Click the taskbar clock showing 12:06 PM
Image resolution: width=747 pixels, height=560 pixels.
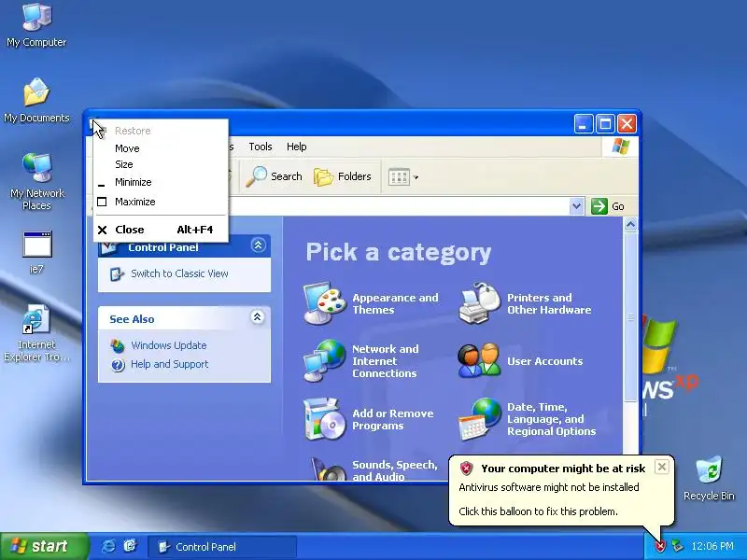click(712, 546)
